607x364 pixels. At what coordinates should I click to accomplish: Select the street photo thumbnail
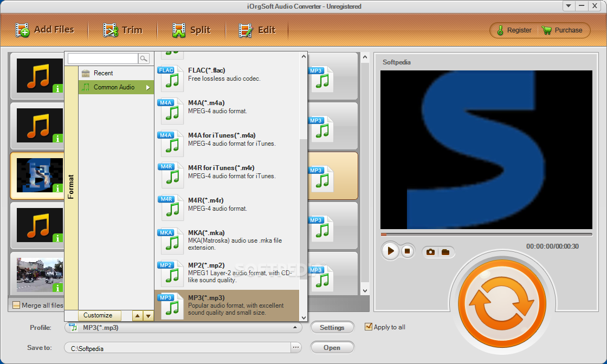40,275
